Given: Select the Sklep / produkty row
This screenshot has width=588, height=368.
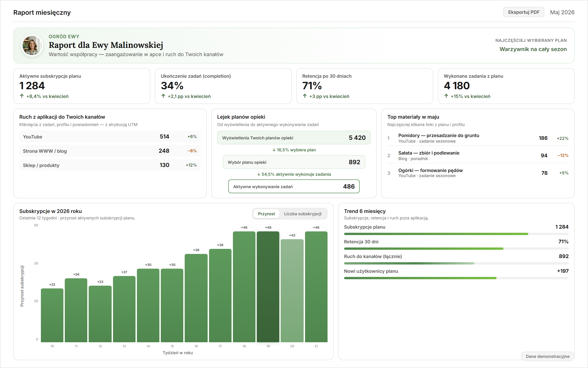Looking at the screenshot, I should coord(110,165).
